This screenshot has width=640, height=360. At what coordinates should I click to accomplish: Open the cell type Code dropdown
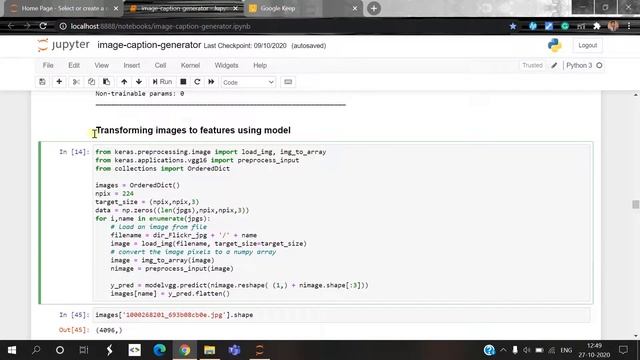pos(248,82)
